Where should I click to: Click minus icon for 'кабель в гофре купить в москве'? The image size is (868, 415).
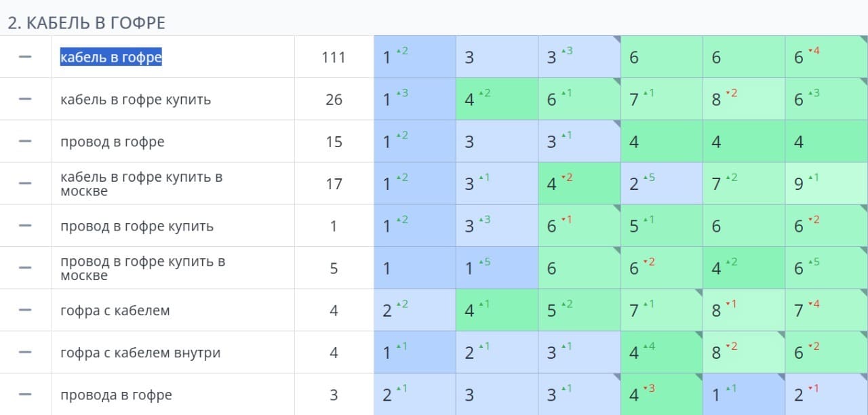(25, 183)
